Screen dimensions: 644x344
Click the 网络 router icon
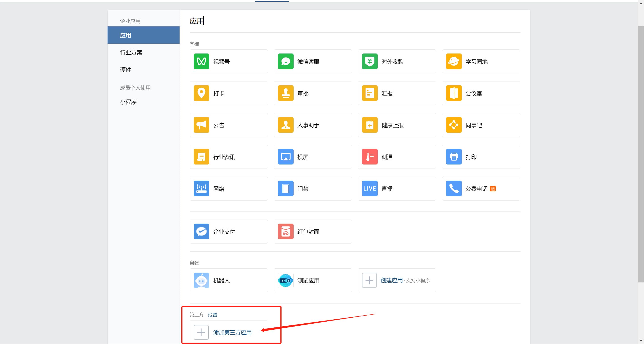(x=201, y=188)
